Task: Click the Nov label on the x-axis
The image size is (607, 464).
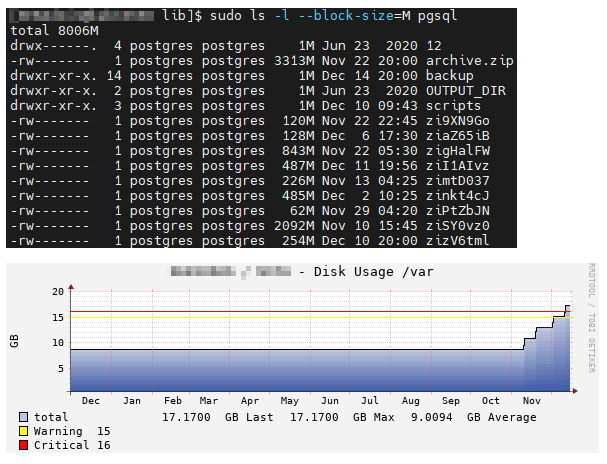Action: click(x=531, y=401)
